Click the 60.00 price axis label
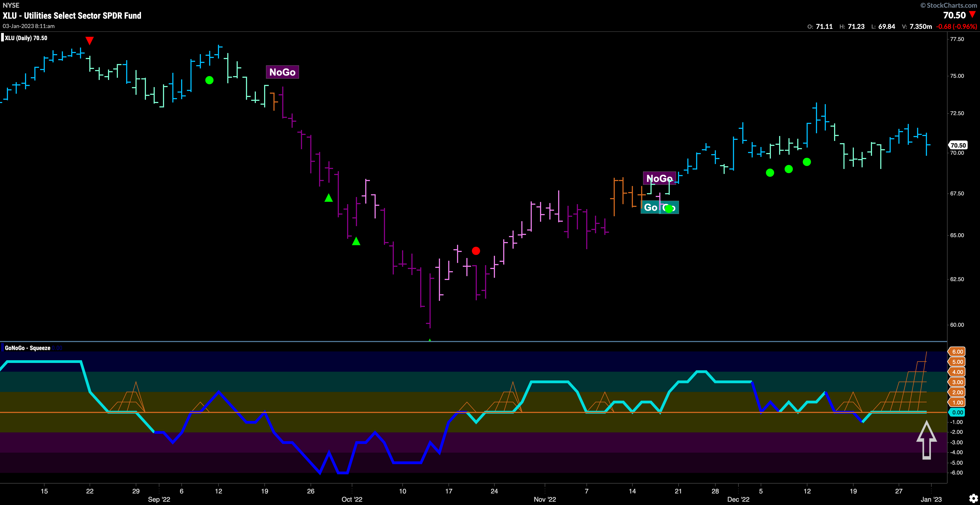980x505 pixels. pos(957,325)
